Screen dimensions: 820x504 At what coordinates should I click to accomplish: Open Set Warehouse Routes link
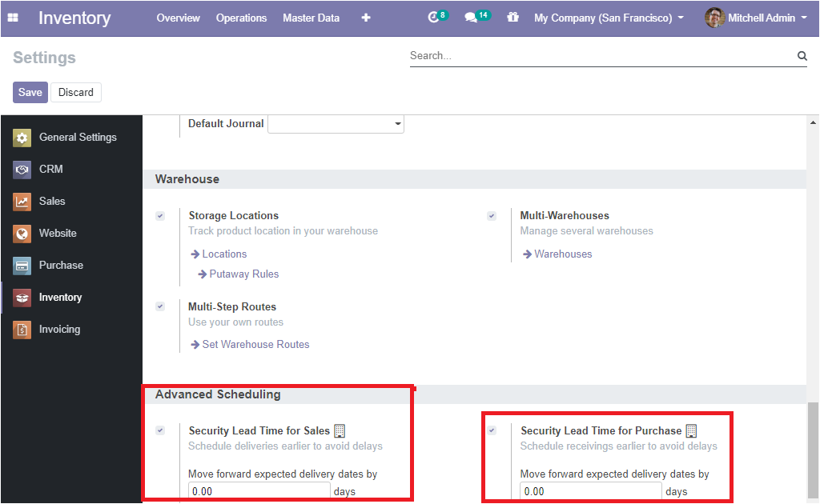coord(255,344)
